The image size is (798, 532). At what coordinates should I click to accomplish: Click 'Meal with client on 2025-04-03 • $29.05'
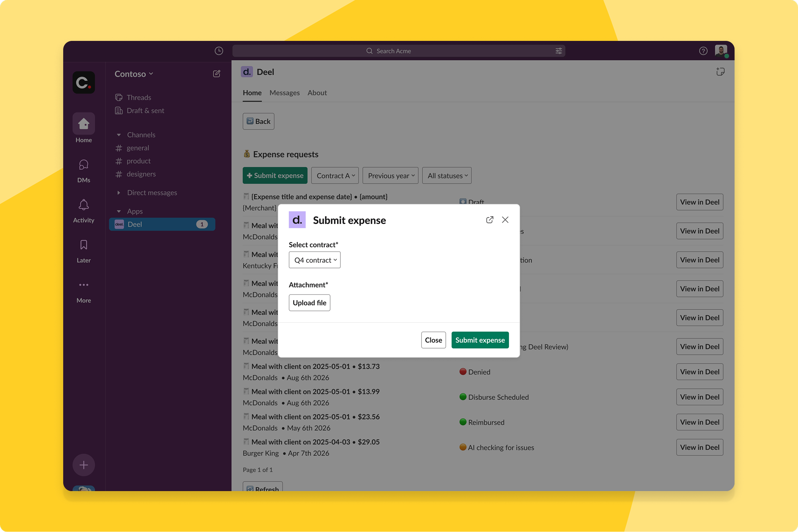(316, 442)
